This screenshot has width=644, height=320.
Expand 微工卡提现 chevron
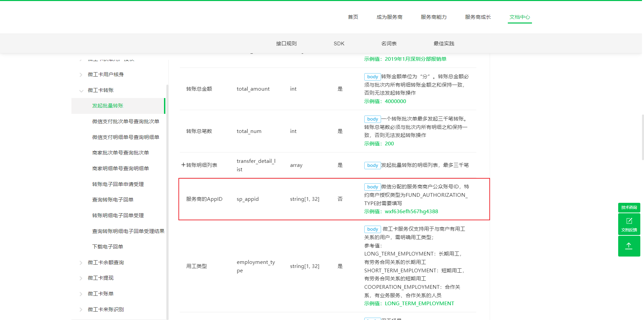(x=81, y=278)
